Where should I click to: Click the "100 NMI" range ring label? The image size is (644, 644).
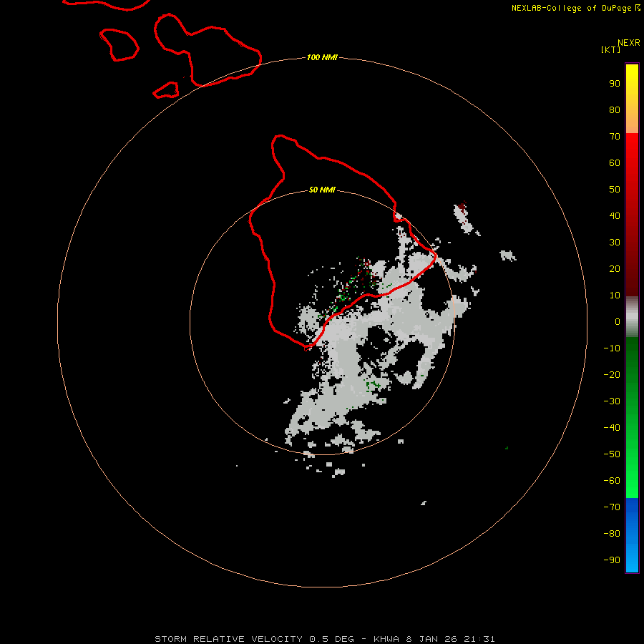click(322, 57)
